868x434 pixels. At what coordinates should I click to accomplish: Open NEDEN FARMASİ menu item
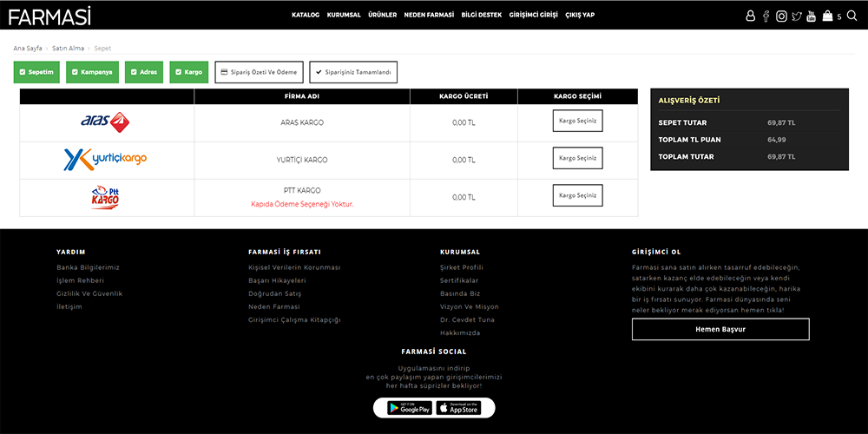click(x=429, y=15)
